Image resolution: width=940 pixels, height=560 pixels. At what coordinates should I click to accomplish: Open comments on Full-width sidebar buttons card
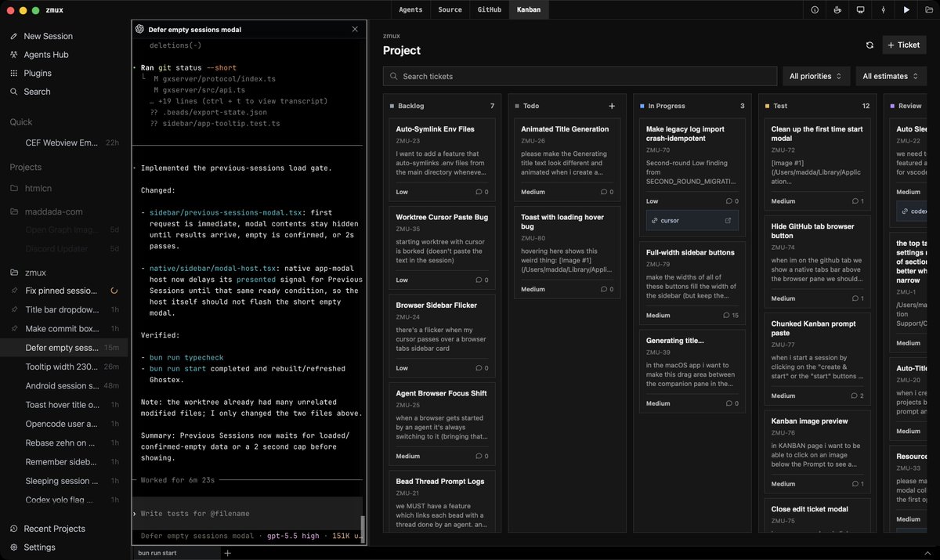pos(730,315)
